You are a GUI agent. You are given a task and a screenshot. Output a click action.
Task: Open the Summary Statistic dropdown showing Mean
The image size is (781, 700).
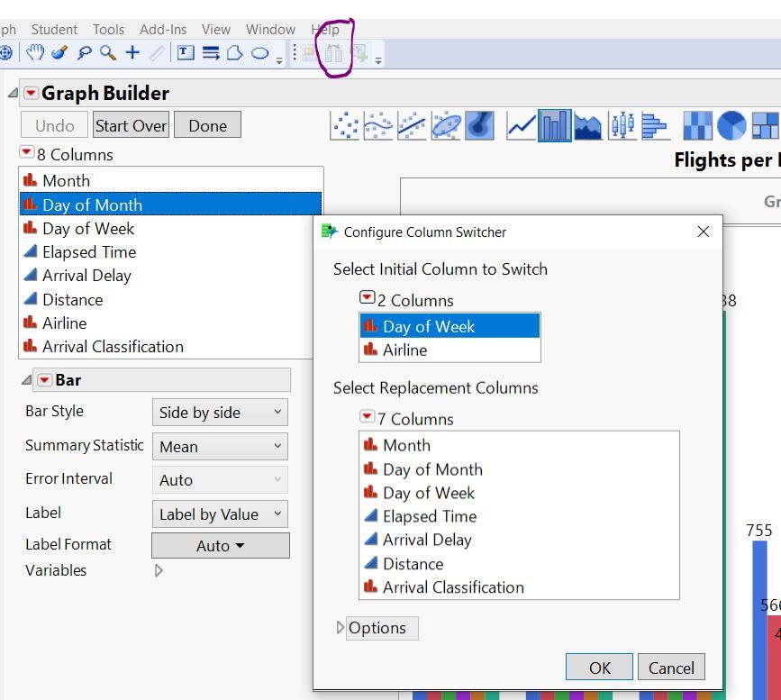click(220, 446)
